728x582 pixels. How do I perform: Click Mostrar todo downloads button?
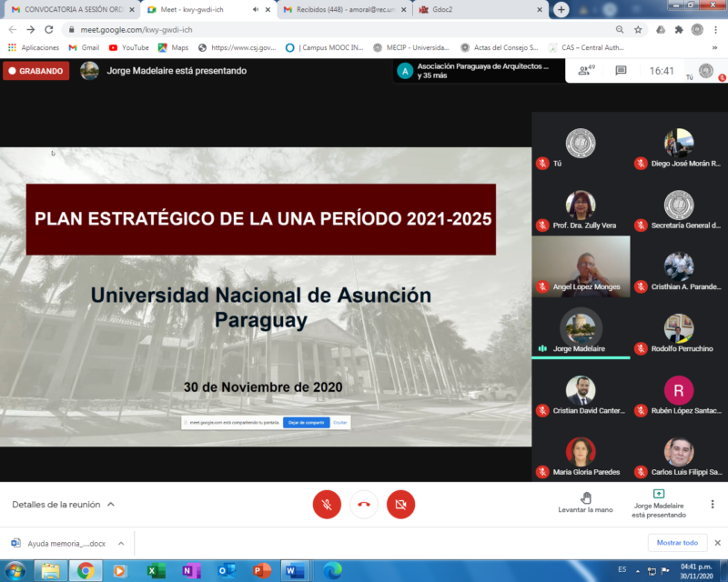click(x=677, y=543)
